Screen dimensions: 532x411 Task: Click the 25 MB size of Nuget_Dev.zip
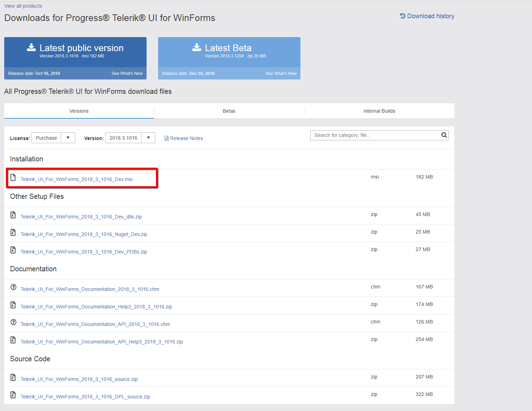click(x=423, y=232)
